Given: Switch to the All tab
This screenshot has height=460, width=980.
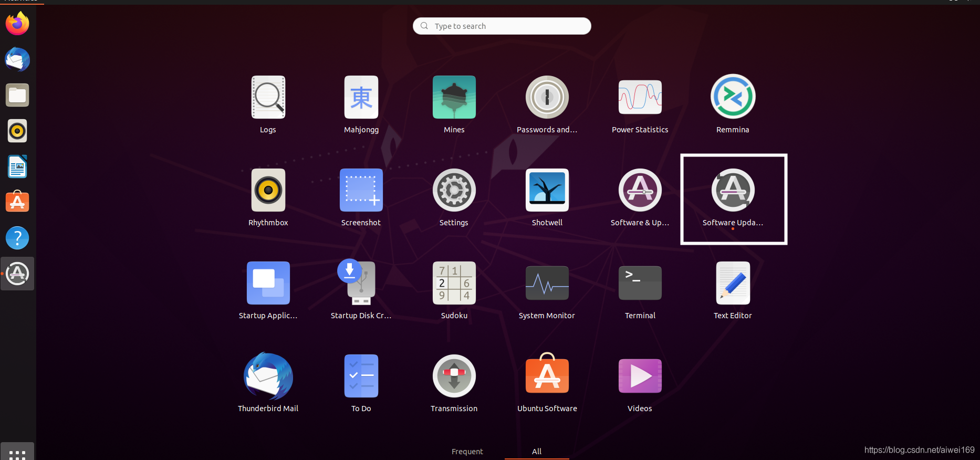Looking at the screenshot, I should (537, 452).
